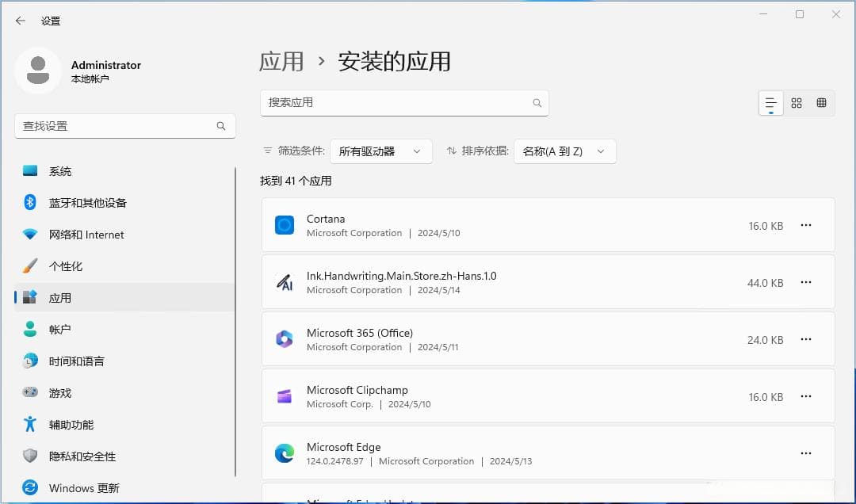856x504 pixels.
Task: Click the Microsoft Clipchamp app icon
Action: pyautogui.click(x=285, y=396)
